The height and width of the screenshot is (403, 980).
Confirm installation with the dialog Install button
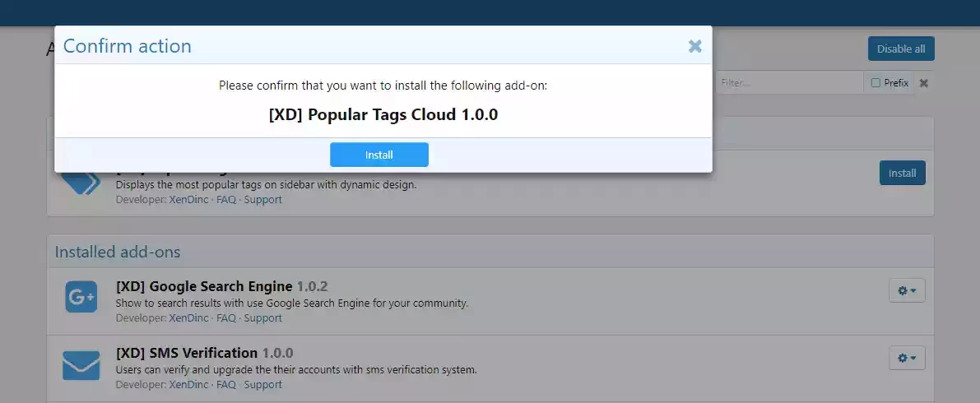coord(379,155)
